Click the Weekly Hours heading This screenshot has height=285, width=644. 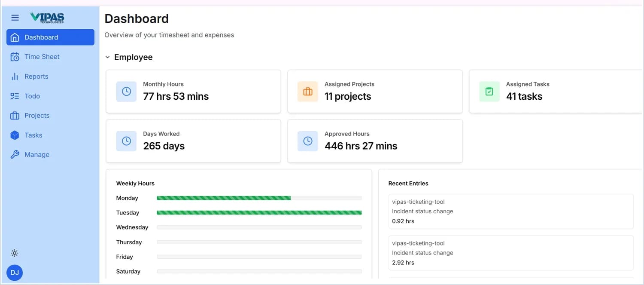(x=135, y=184)
